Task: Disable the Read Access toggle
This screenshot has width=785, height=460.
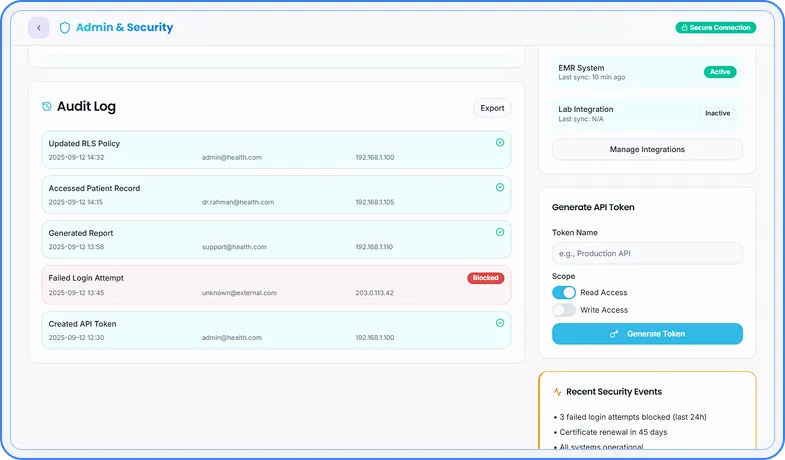Action: click(x=564, y=293)
